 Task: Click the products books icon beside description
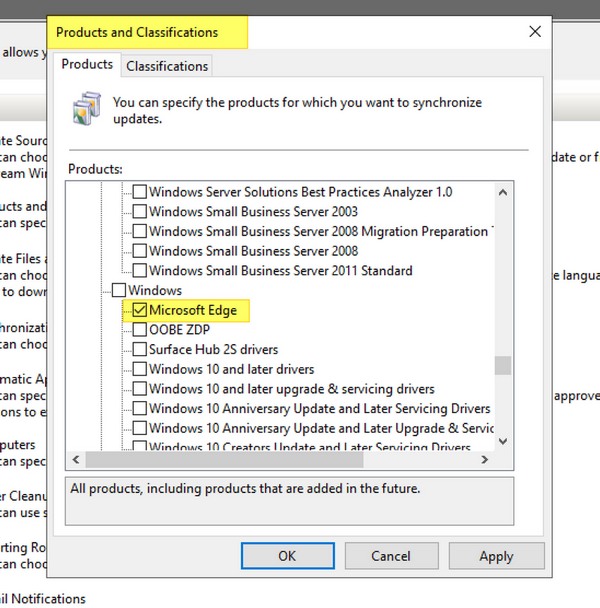87,109
